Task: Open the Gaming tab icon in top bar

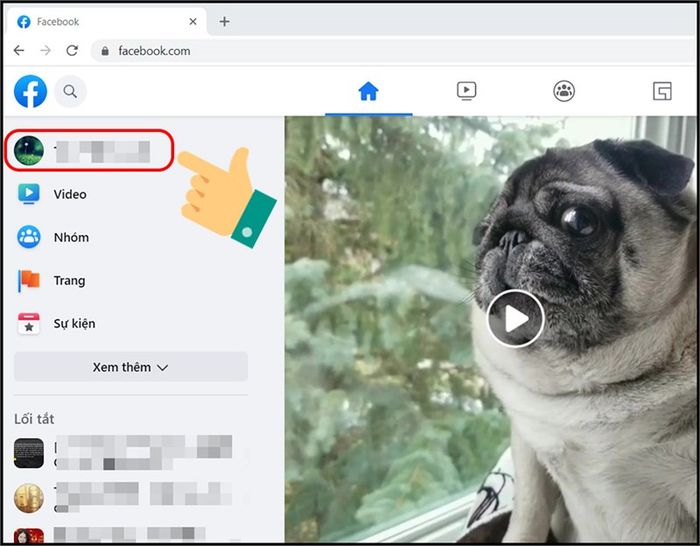Action: (x=662, y=91)
